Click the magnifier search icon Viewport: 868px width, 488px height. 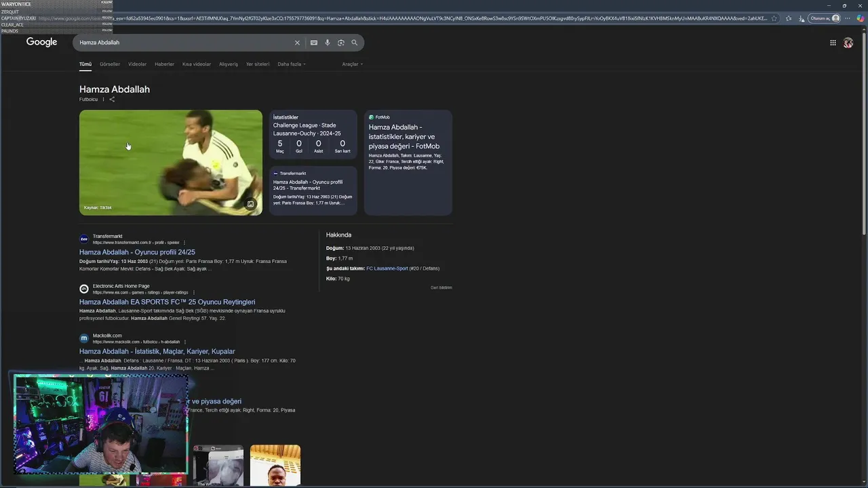tap(354, 43)
